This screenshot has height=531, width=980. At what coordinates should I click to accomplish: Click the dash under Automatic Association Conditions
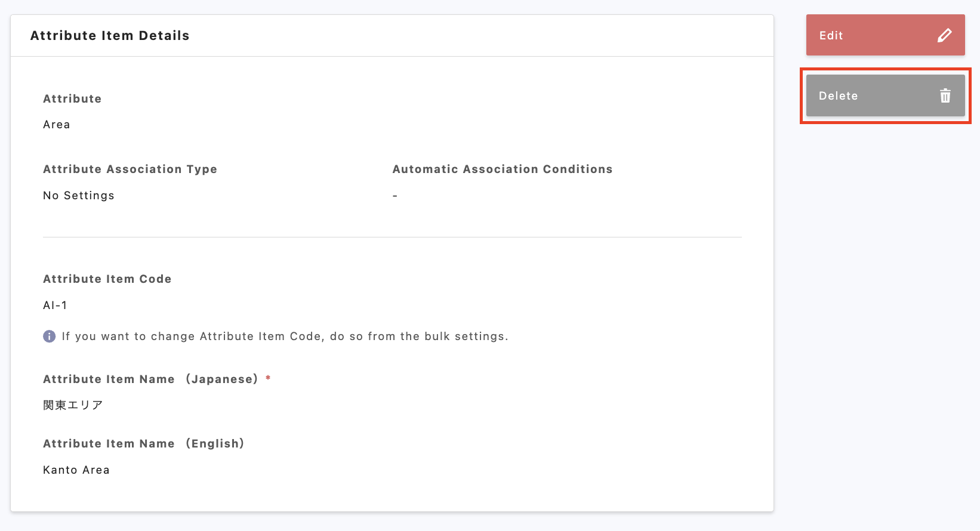395,196
